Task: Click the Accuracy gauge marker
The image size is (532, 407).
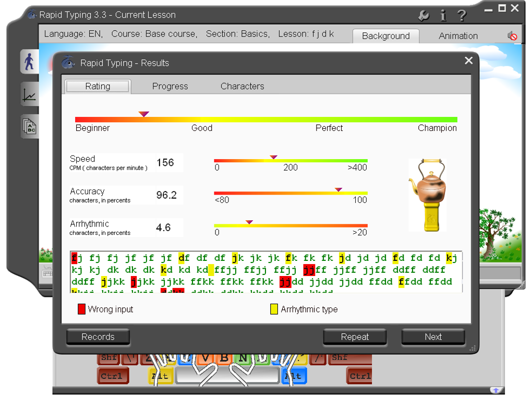Action: coord(338,189)
